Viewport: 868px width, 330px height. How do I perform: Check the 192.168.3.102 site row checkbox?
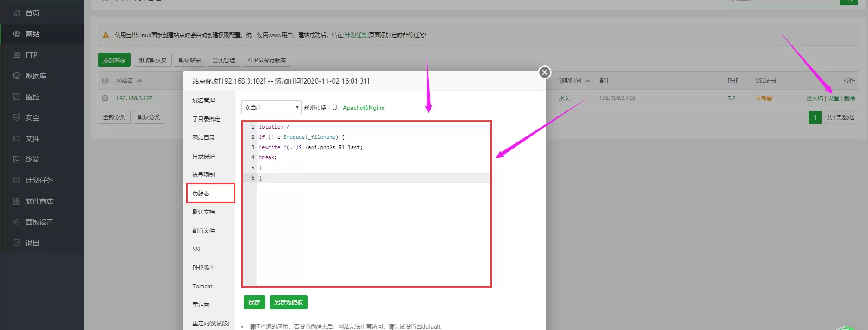105,98
